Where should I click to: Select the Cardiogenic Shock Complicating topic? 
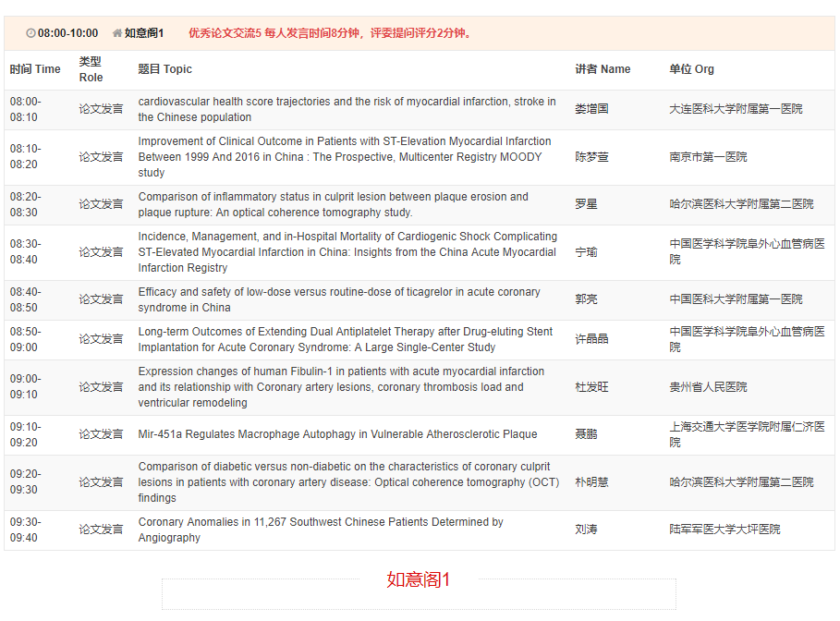(x=347, y=252)
